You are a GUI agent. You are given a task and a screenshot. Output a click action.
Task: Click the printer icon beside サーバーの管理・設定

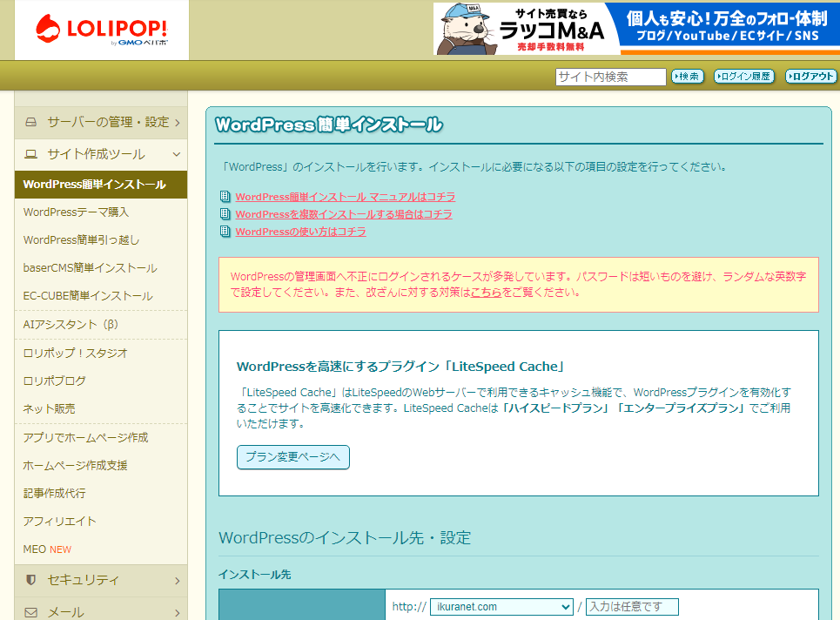[31, 122]
